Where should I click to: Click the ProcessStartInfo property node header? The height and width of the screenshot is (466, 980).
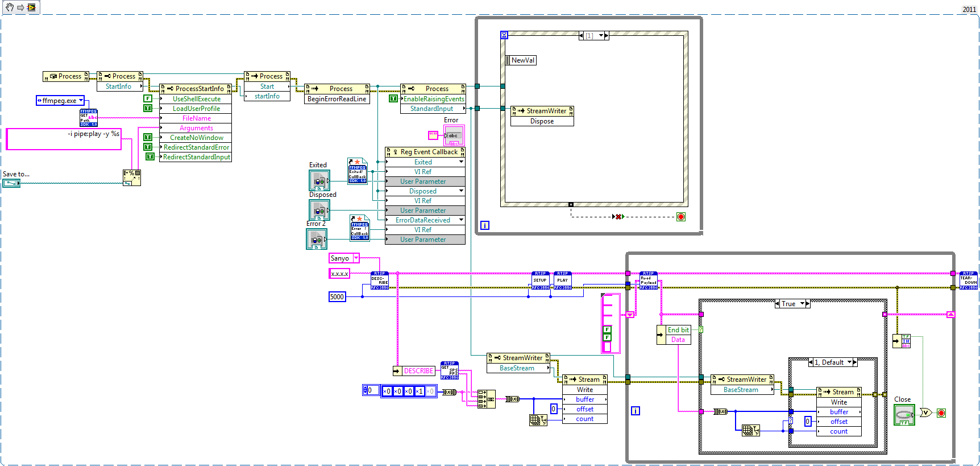point(196,88)
